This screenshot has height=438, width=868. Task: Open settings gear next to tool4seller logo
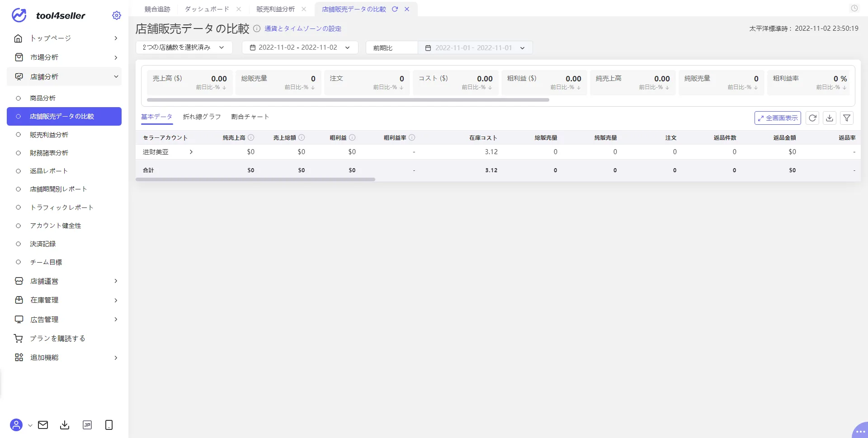[117, 15]
